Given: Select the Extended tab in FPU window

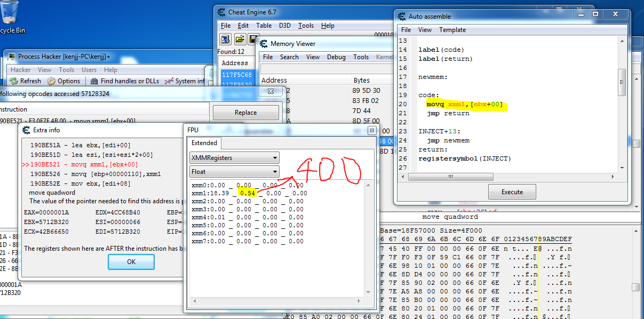Looking at the screenshot, I should click(x=204, y=143).
